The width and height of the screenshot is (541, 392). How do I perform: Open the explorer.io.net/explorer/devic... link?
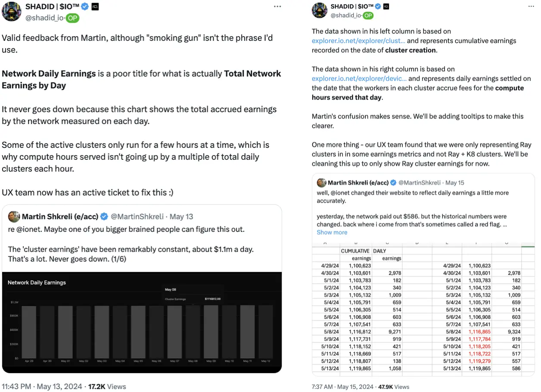pos(359,78)
